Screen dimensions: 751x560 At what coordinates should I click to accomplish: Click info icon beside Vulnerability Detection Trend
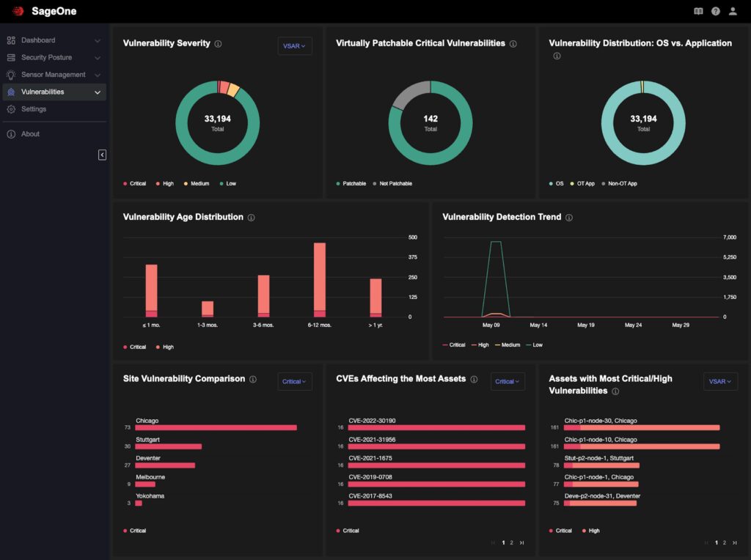[x=569, y=218]
